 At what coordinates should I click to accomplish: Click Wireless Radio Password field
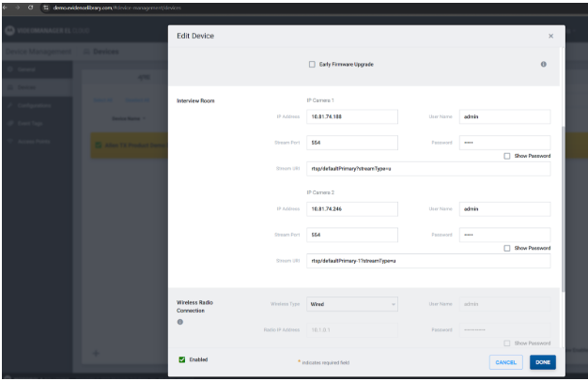[504, 330]
